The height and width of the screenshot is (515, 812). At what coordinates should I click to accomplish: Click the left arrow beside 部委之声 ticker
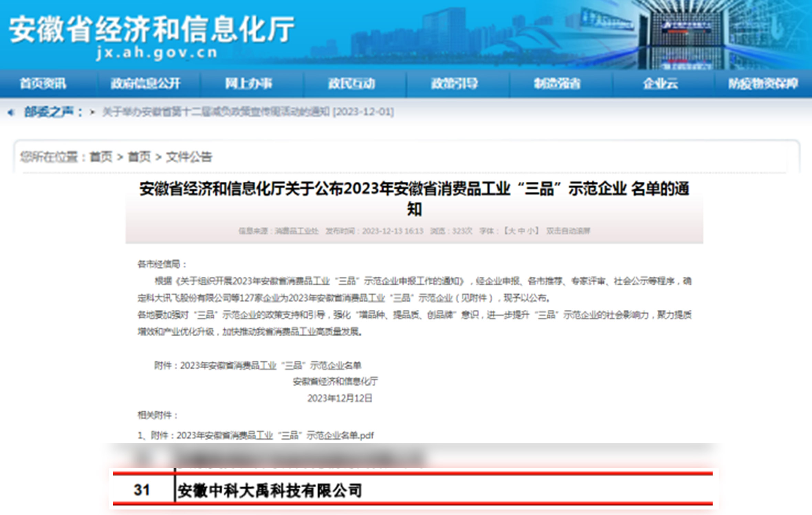[11, 112]
